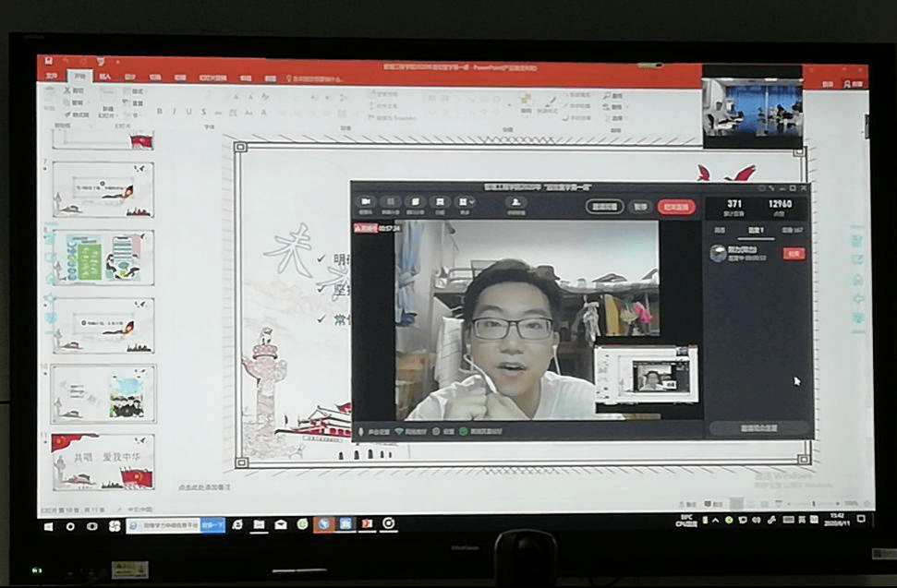Switch to the Home ribbon tab
The height and width of the screenshot is (588, 897).
click(x=79, y=76)
